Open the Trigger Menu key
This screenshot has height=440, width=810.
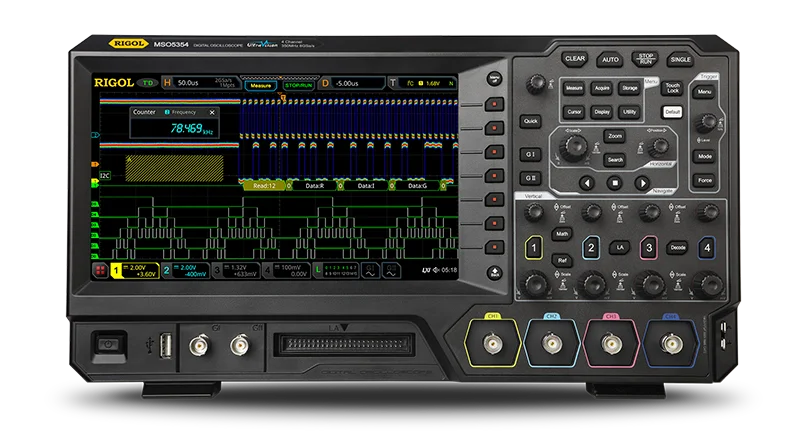tap(705, 92)
